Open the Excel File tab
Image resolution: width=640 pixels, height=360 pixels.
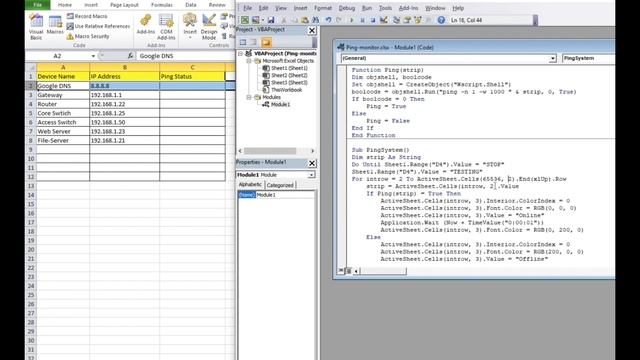coord(38,5)
